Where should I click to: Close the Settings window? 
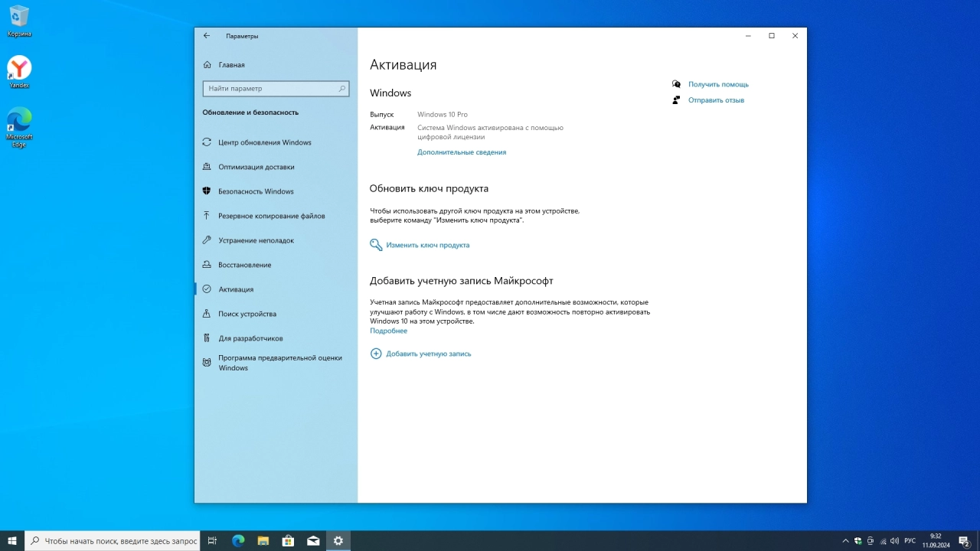[795, 36]
